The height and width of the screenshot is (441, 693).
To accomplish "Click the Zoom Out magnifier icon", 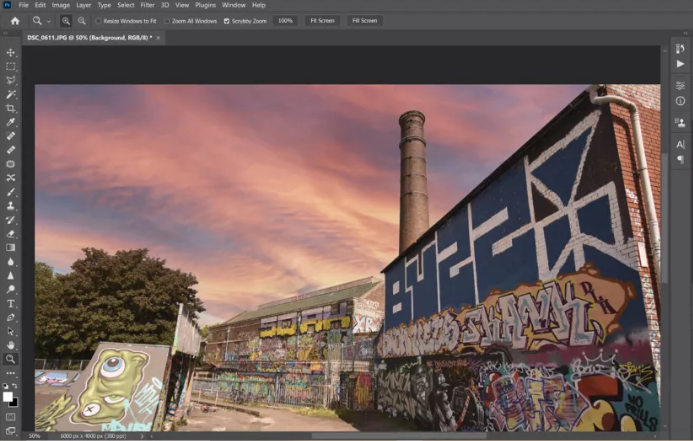I will pos(82,20).
